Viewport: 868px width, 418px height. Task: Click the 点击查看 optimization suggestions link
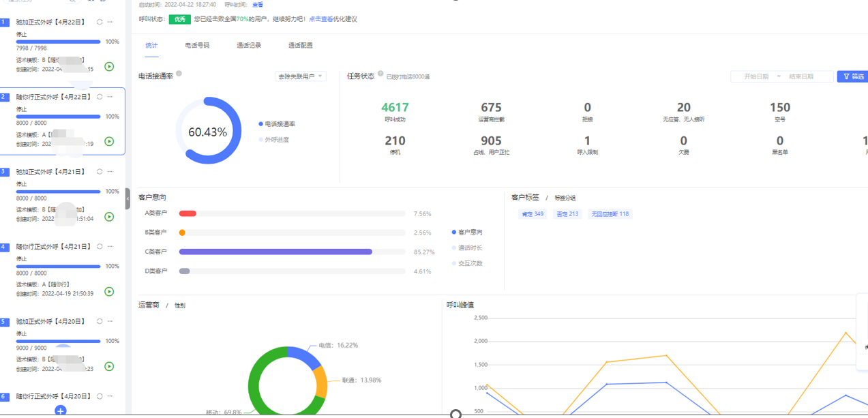[x=320, y=19]
